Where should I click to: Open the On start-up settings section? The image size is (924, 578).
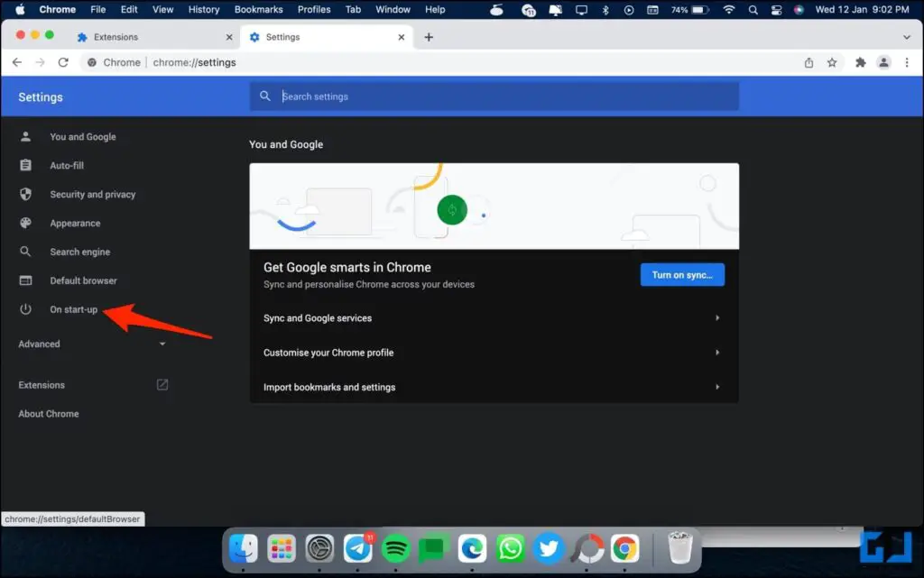click(x=74, y=309)
